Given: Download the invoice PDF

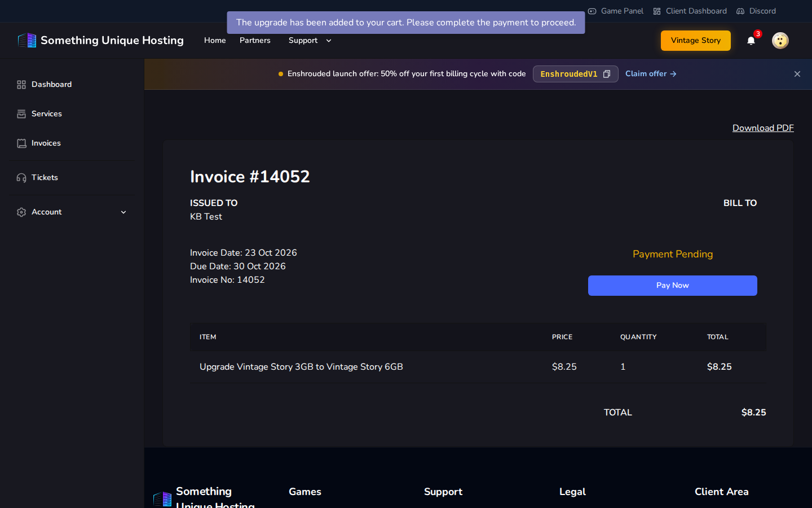Looking at the screenshot, I should point(763,128).
